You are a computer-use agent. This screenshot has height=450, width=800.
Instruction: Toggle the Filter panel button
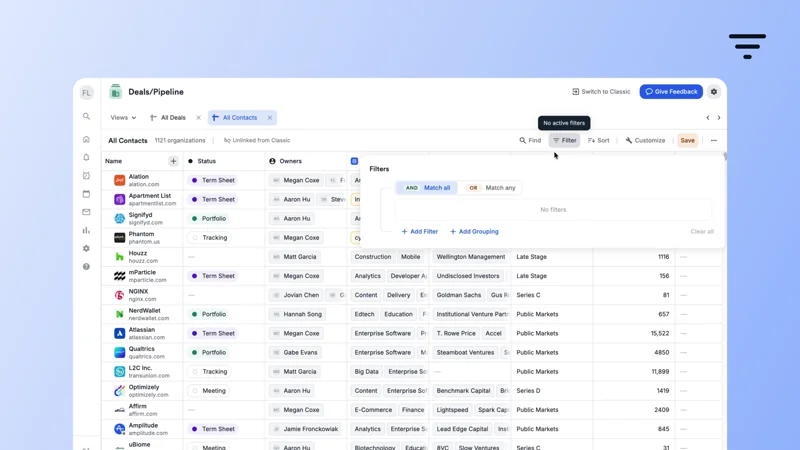pos(565,140)
